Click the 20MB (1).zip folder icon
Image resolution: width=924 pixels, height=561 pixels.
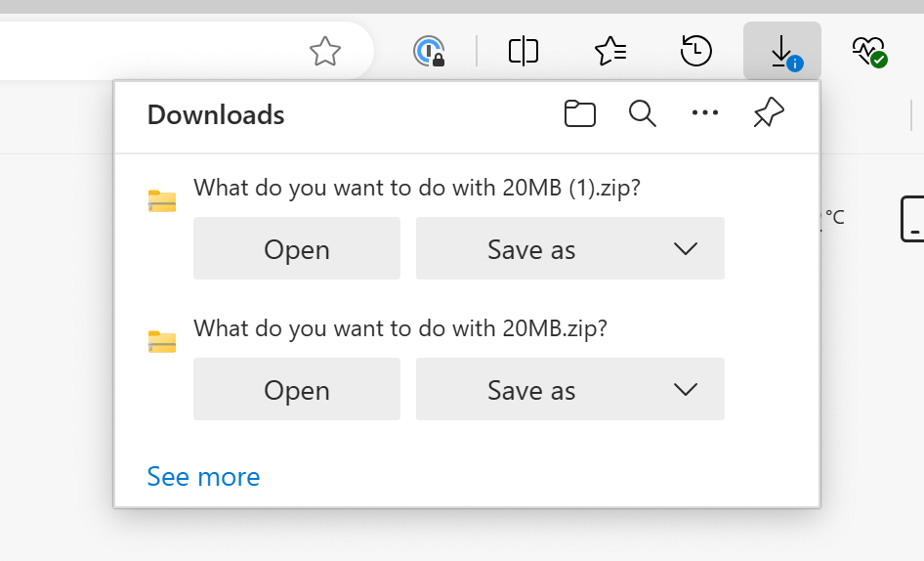[x=162, y=201]
